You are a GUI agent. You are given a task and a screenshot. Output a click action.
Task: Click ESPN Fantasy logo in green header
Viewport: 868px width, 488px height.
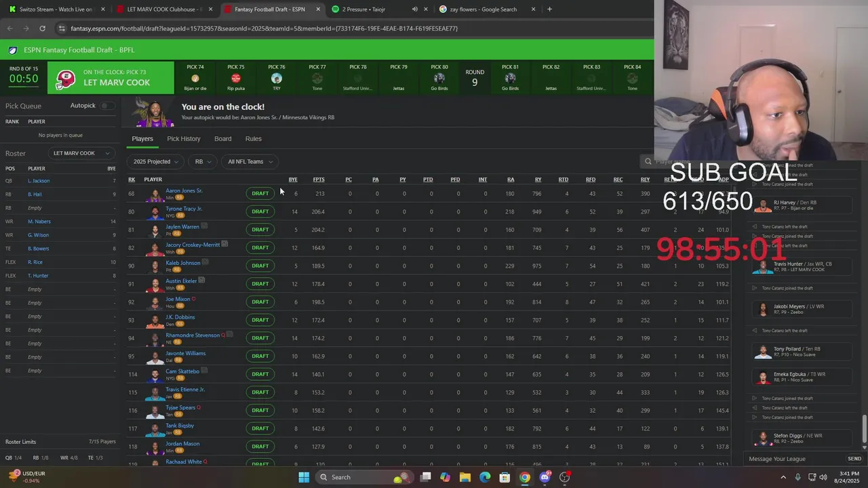[x=13, y=50]
